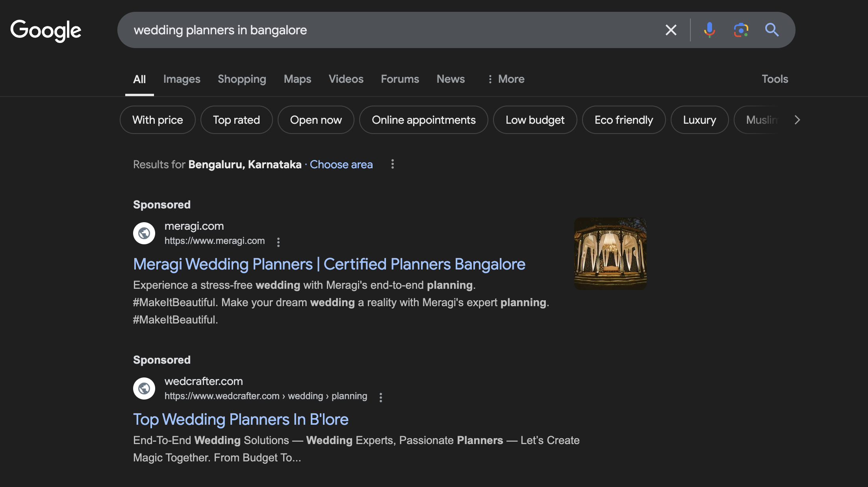
Task: Toggle the Top rated filter chip
Action: 236,120
